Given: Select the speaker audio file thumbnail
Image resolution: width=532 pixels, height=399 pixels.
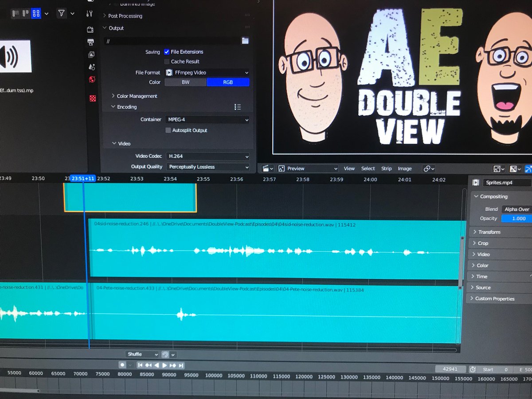Looking at the screenshot, I should pyautogui.click(x=15, y=56).
